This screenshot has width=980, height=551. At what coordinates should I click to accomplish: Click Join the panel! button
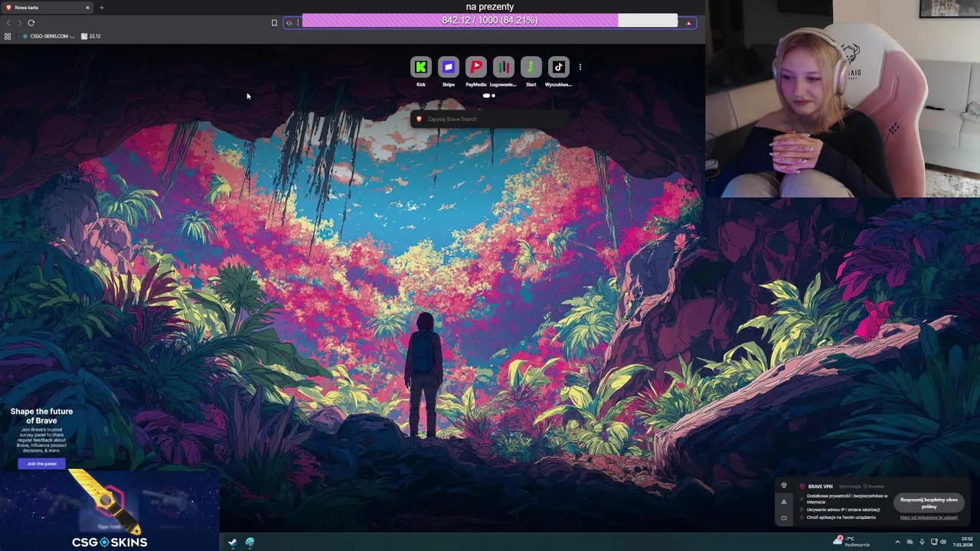pos(41,464)
